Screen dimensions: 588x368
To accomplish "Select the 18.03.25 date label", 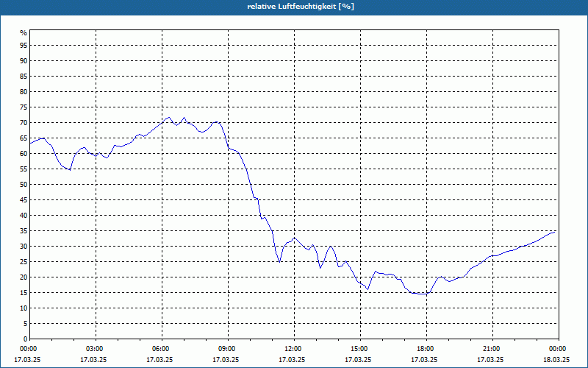I will tap(556, 360).
